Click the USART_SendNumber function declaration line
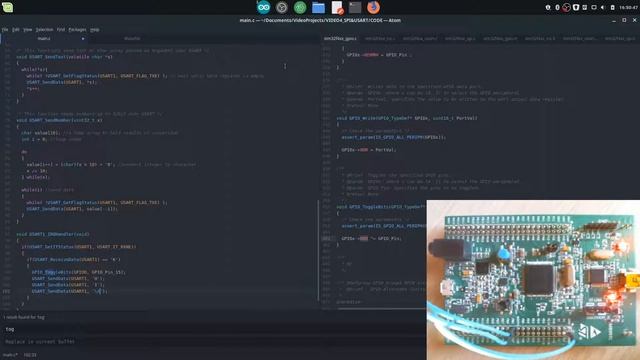The image size is (640, 360). pyautogui.click(x=60, y=120)
